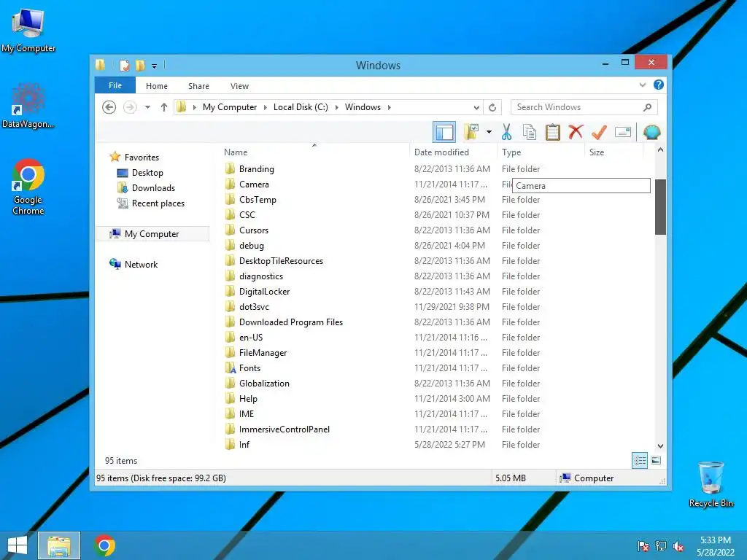Open the address bar history dropdown
Screen dimensions: 747x560
point(476,108)
